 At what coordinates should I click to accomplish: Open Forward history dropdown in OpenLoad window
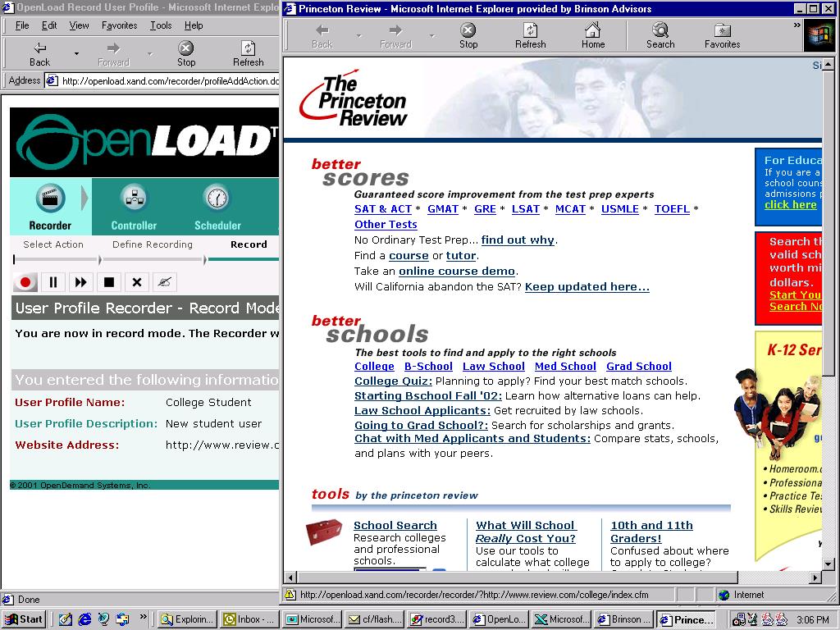pyautogui.click(x=150, y=53)
